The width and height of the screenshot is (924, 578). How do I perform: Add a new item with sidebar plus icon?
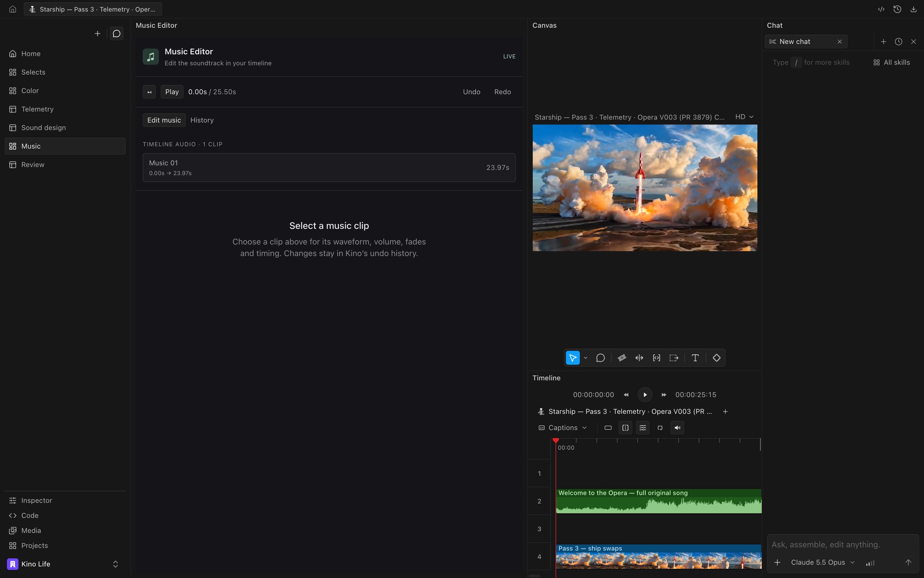(97, 34)
